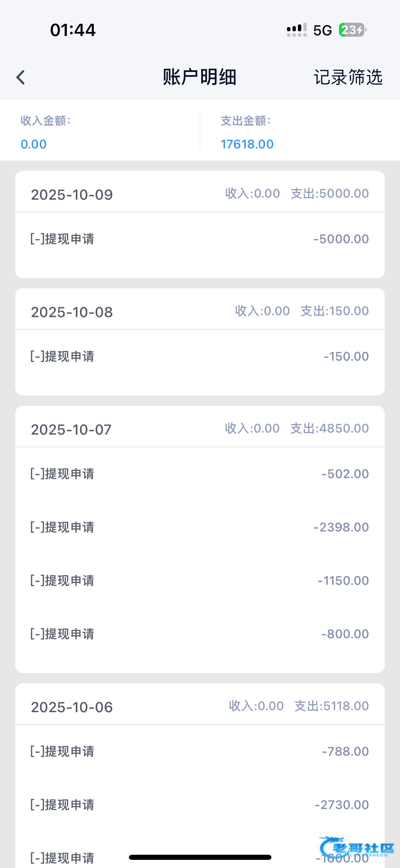
Task: Open the 2025-10-06 date header
Action: tap(72, 707)
